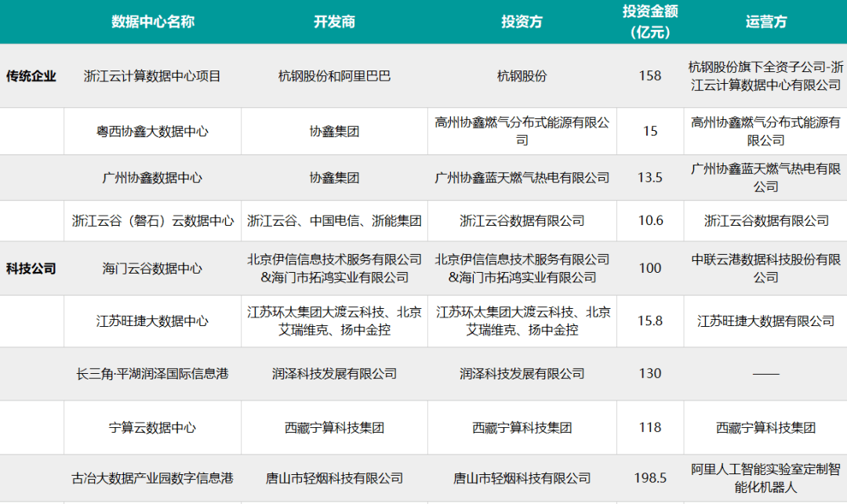Click the 投资金额(亿元) column header
This screenshot has width=847, height=504.
coord(650,22)
